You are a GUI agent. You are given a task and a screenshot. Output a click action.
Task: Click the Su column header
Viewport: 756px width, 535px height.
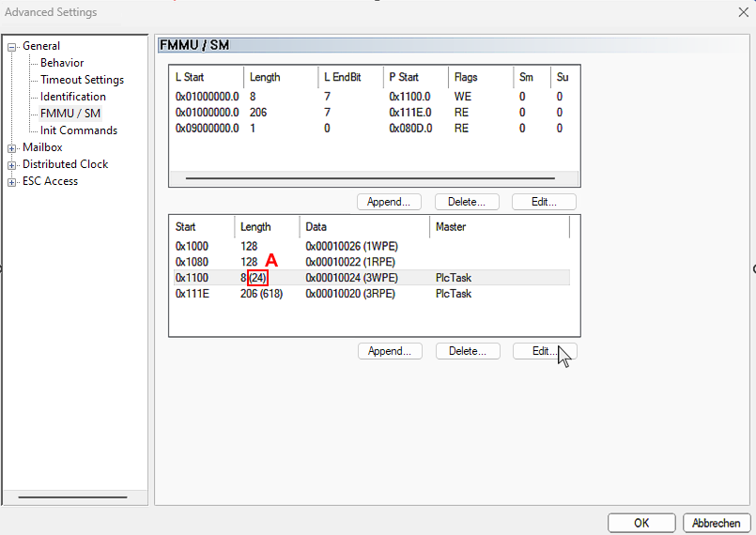click(565, 77)
